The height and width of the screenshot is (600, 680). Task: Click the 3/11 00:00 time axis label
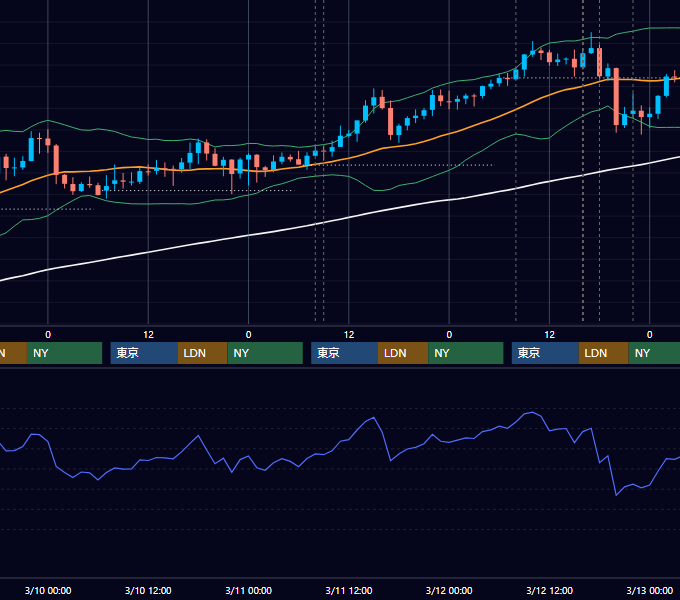pyautogui.click(x=248, y=590)
